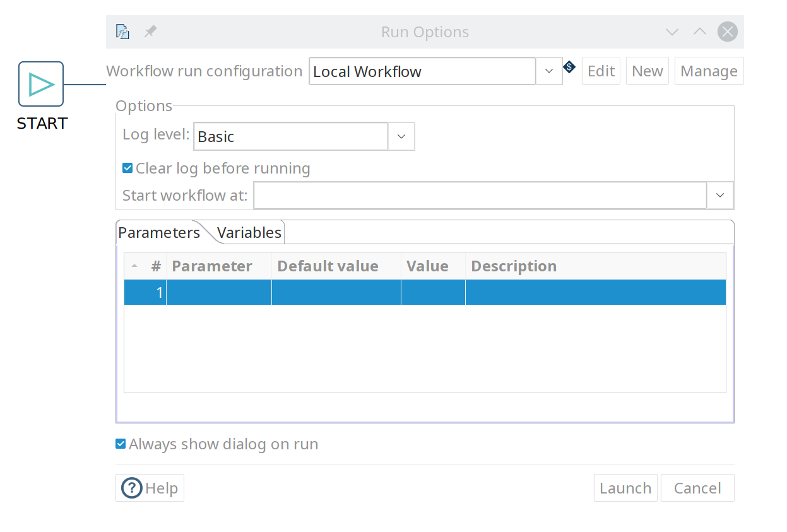
Task: Uncheck Clear log before running
Action: [127, 168]
